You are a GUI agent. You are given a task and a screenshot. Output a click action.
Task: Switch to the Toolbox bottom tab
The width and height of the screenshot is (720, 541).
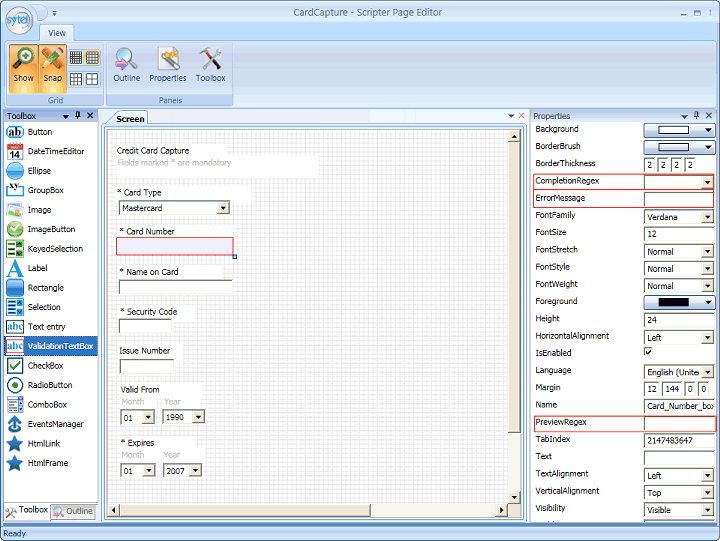(x=27, y=510)
